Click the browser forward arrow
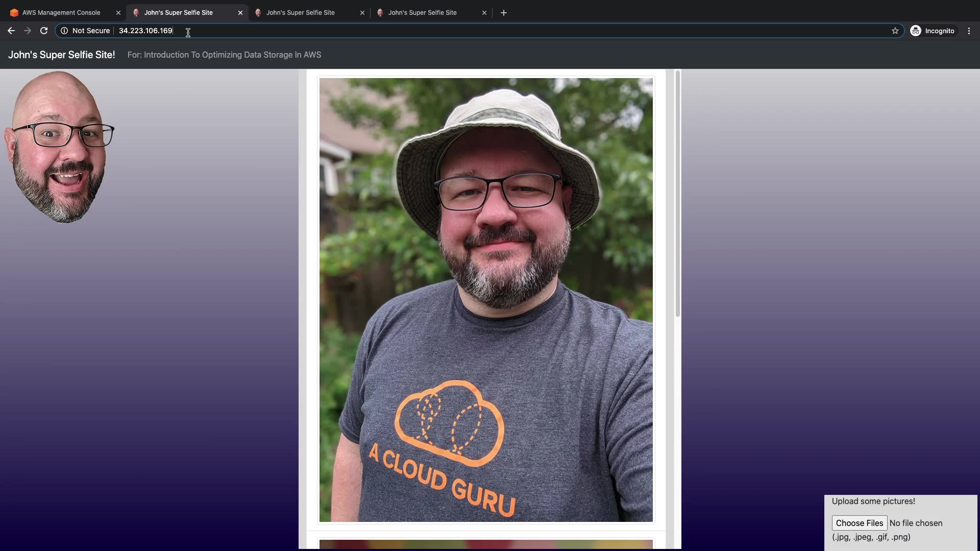 (x=28, y=31)
